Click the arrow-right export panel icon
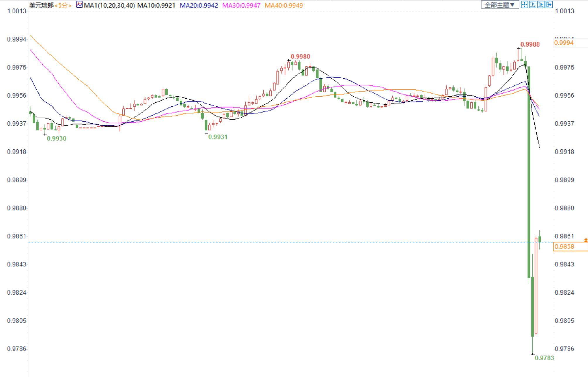The height and width of the screenshot is (377, 588). pyautogui.click(x=549, y=5)
